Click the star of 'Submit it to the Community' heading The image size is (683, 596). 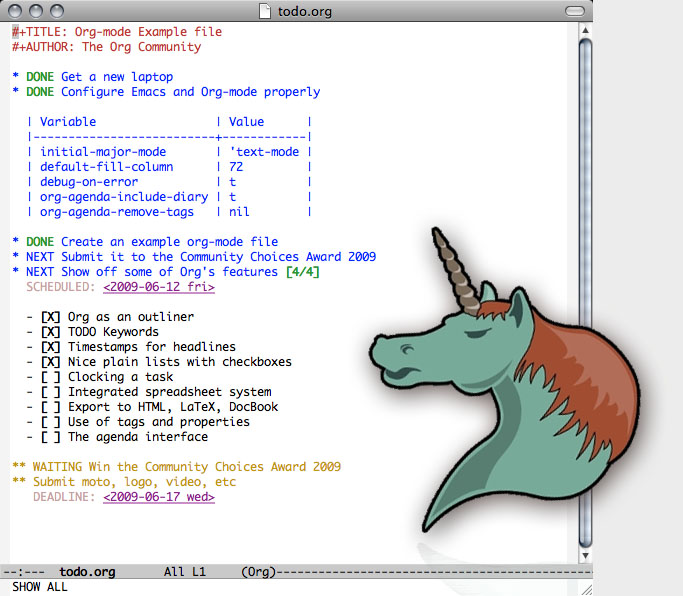(x=16, y=256)
